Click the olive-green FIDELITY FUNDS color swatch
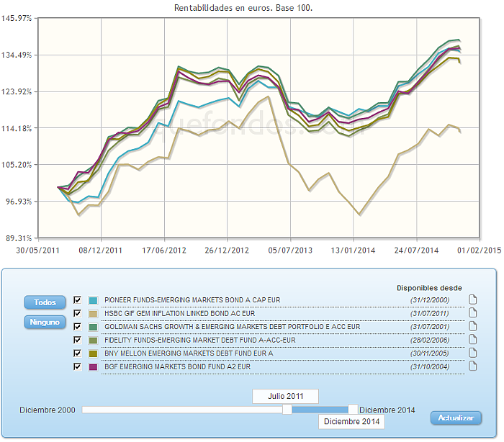504x442 pixels. click(93, 340)
